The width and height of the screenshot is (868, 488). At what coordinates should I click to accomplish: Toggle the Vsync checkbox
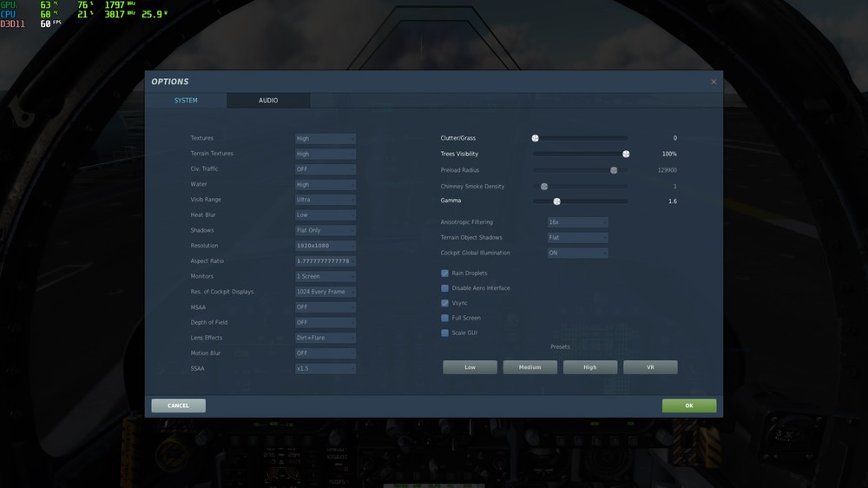pyautogui.click(x=444, y=303)
